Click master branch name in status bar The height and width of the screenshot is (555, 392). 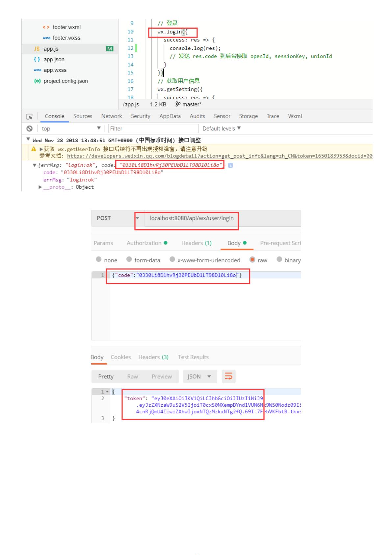pyautogui.click(x=192, y=104)
